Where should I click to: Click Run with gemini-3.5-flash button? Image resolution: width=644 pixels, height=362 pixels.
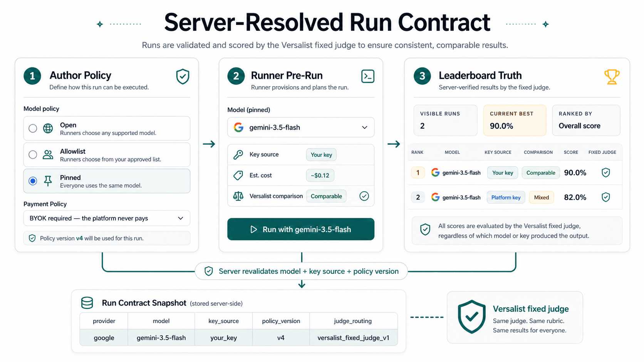pyautogui.click(x=301, y=229)
